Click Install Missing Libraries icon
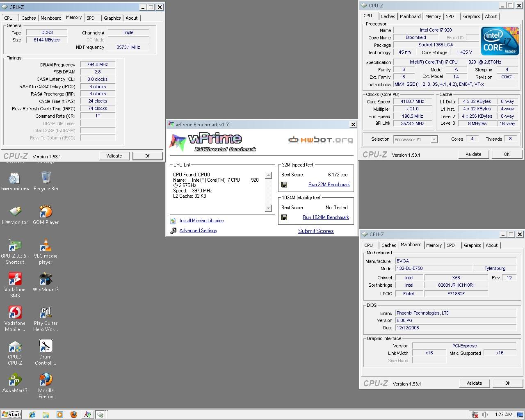Viewport: 525px width, 420px height. click(173, 221)
